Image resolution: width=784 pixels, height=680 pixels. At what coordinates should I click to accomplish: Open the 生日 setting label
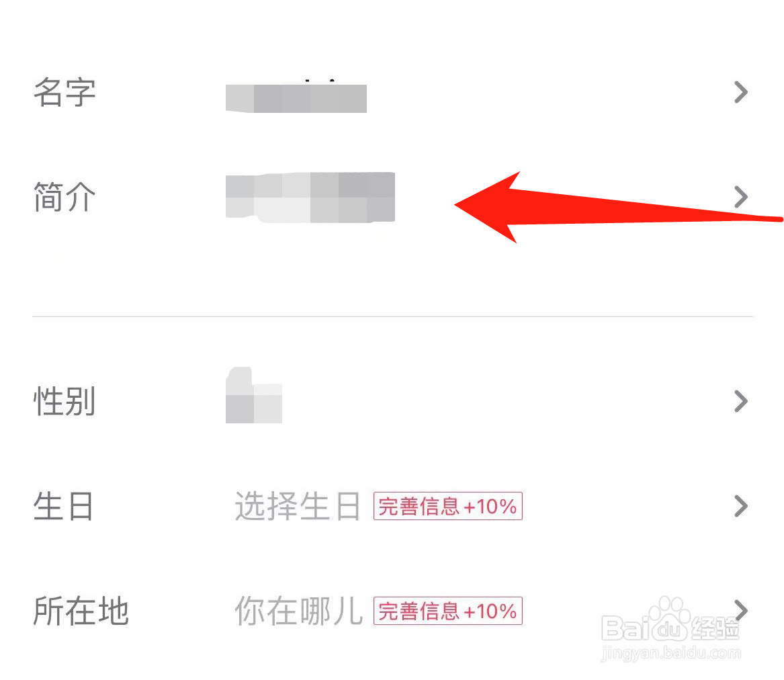[x=64, y=506]
